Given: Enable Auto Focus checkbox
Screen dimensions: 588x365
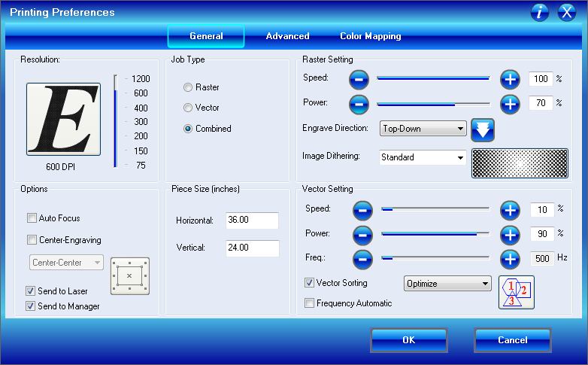Looking at the screenshot, I should click(x=32, y=217).
